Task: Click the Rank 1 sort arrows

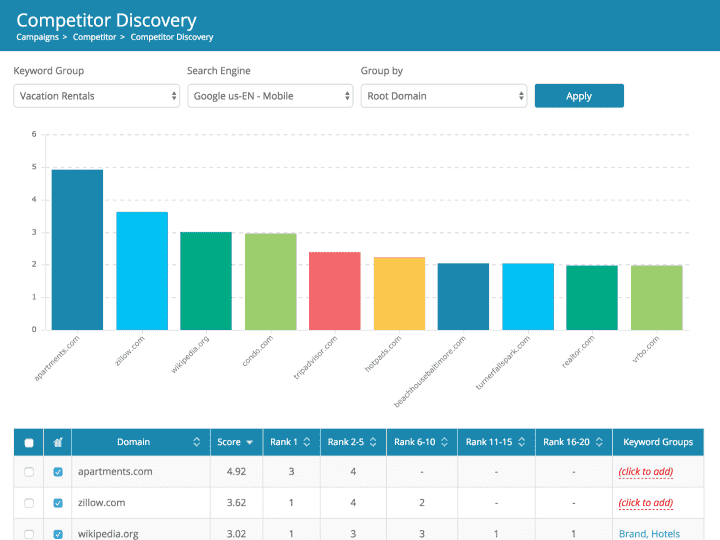Action: (307, 442)
